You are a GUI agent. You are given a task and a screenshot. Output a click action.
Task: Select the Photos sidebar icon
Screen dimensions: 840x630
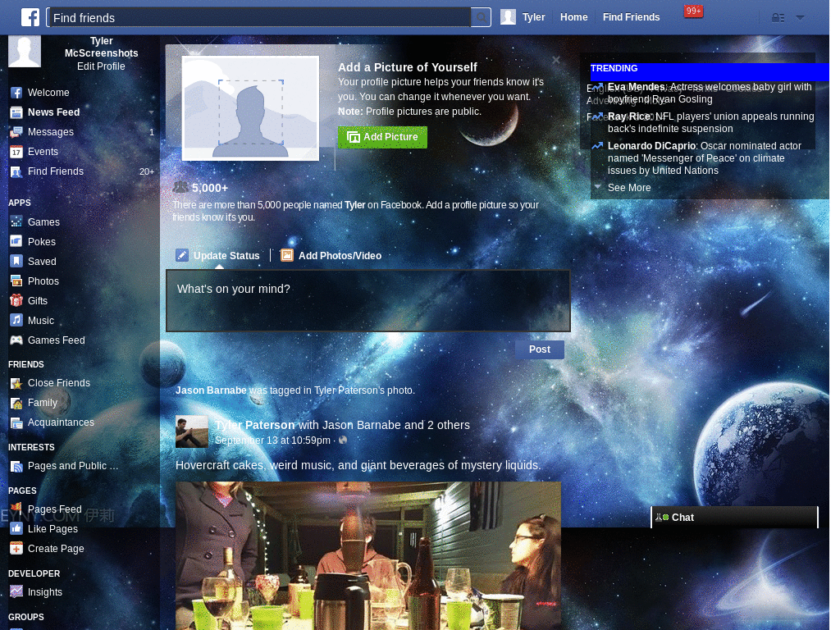16,281
